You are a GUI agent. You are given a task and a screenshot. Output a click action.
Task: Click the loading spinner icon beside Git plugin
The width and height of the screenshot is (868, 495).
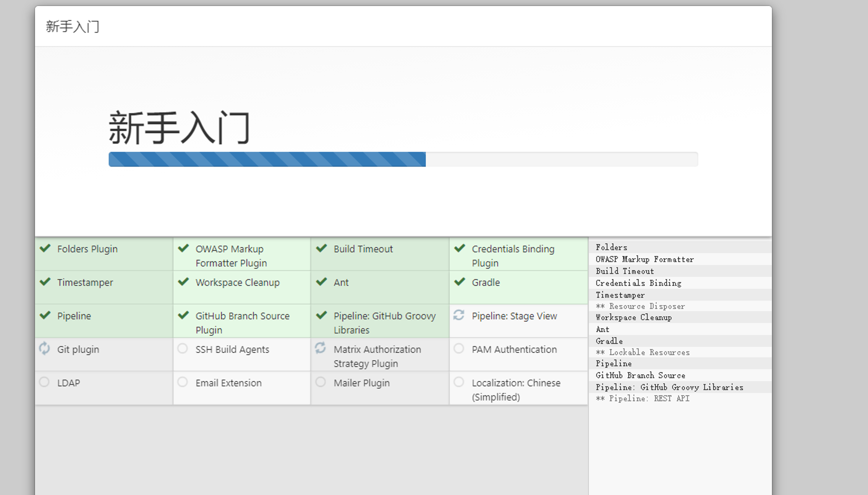[44, 348]
